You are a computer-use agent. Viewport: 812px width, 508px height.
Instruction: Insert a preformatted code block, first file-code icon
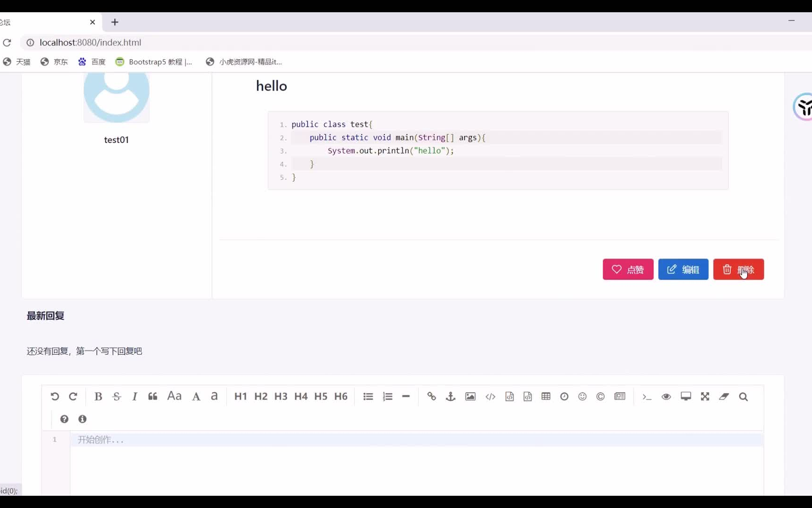tap(509, 397)
